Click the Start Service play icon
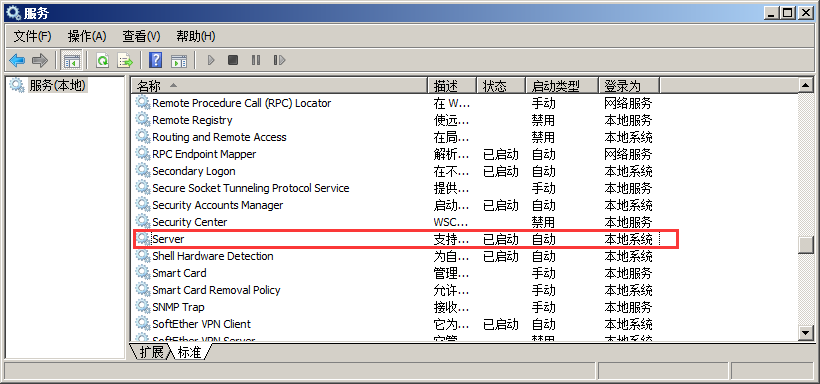820x384 pixels. pos(211,60)
